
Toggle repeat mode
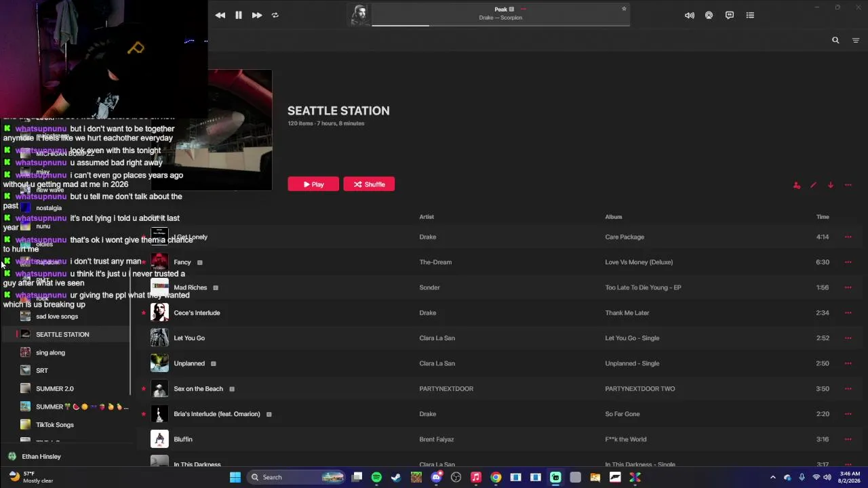tap(275, 15)
